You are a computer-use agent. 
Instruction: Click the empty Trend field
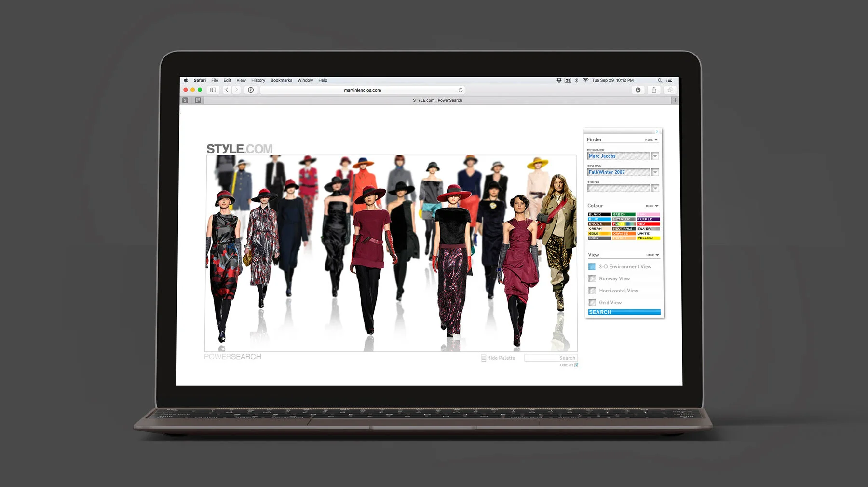tap(618, 188)
